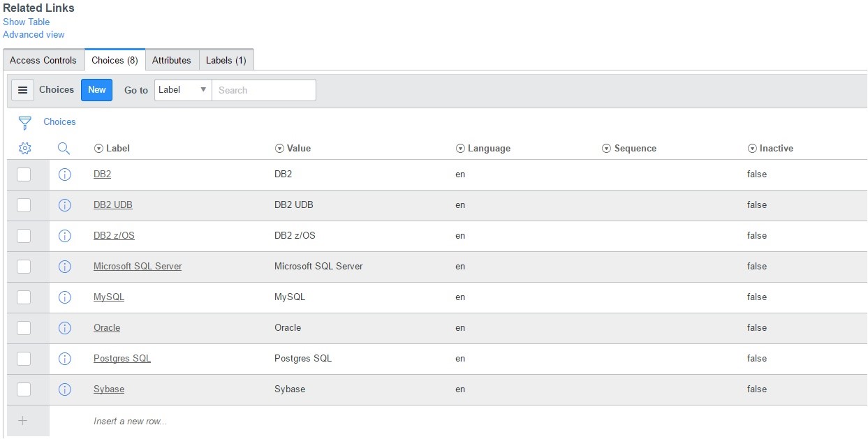The width and height of the screenshot is (868, 439).
Task: Switch to the Attributes tab
Action: tap(172, 60)
